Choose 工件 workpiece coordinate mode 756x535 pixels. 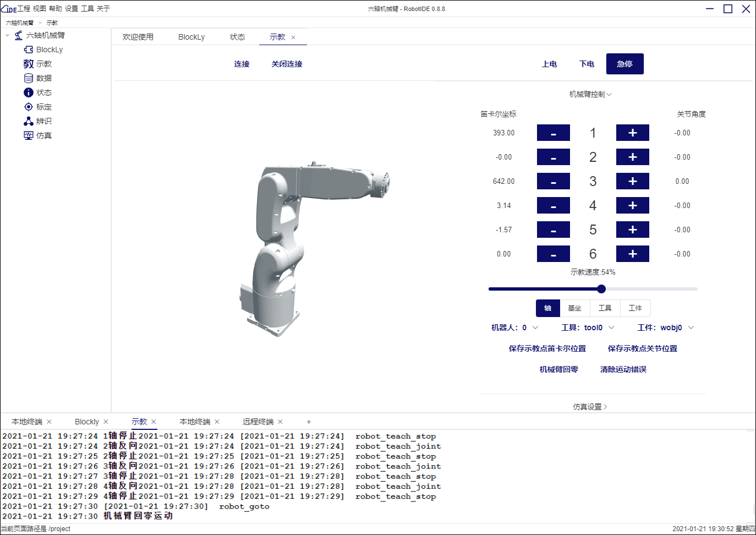pos(635,308)
